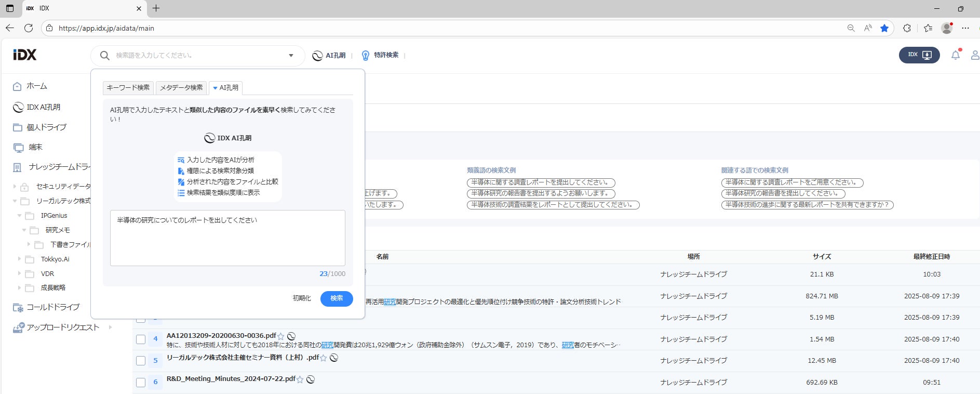980x394 pixels.
Task: Expand the セキュリティデータ folder
Action: coord(15,186)
